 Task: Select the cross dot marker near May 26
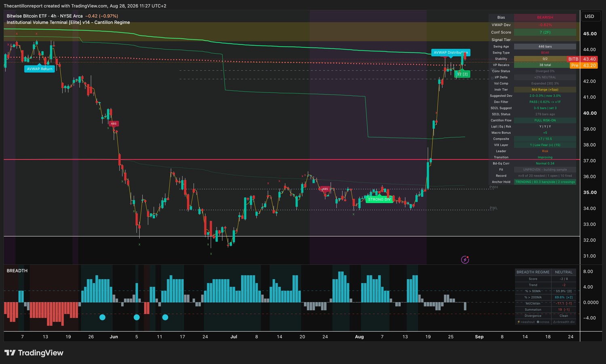[102, 317]
